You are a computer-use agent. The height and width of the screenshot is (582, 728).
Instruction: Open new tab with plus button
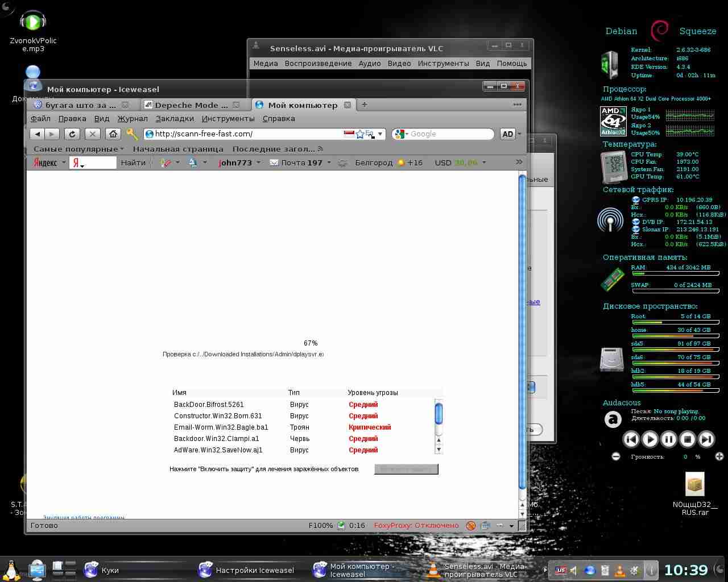coord(365,105)
